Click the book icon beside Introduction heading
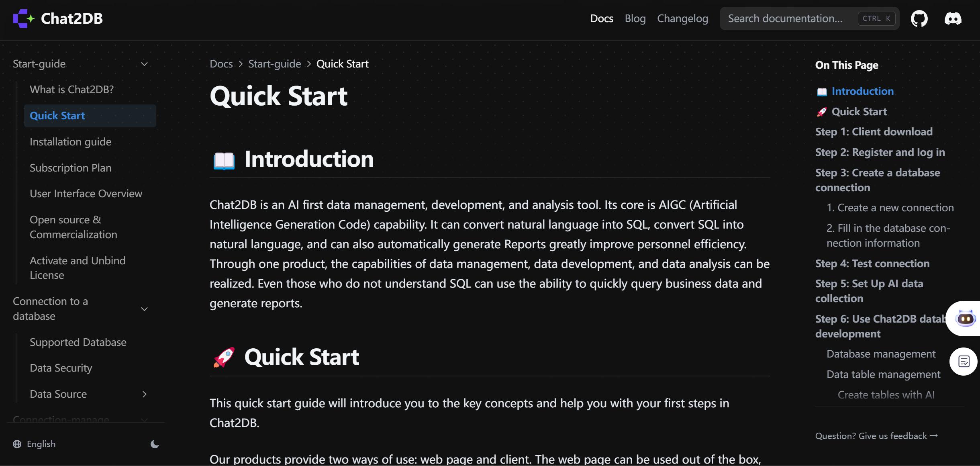Image resolution: width=980 pixels, height=466 pixels. click(224, 160)
